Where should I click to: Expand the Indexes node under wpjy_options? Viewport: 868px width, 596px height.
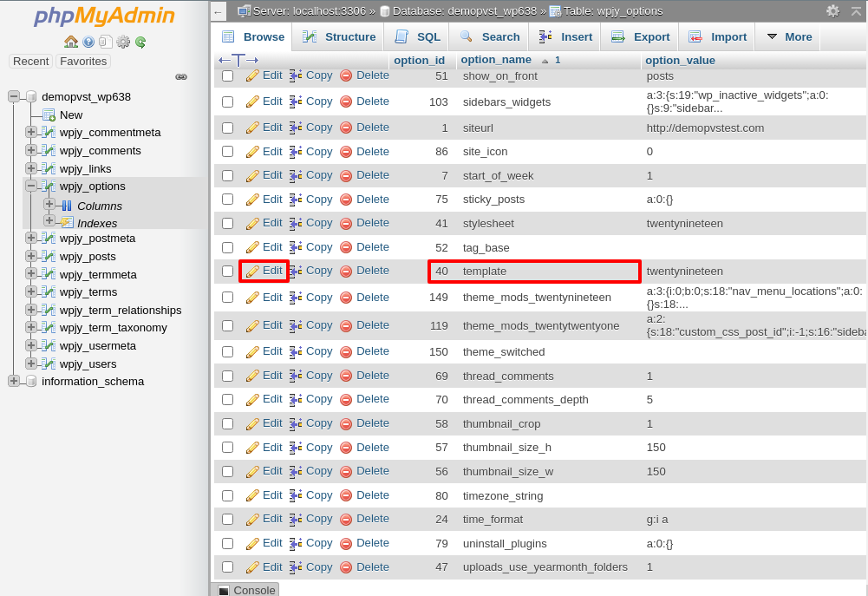[x=49, y=220]
